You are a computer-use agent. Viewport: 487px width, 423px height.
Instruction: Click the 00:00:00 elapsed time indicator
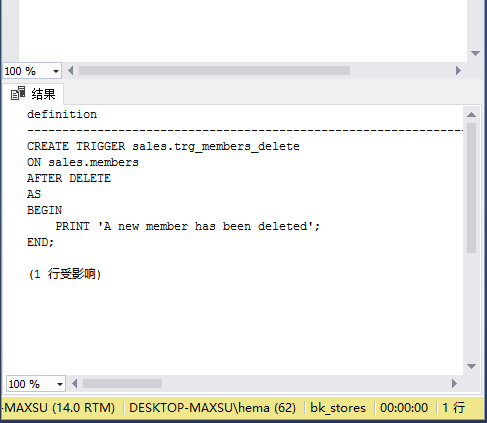[x=404, y=408]
